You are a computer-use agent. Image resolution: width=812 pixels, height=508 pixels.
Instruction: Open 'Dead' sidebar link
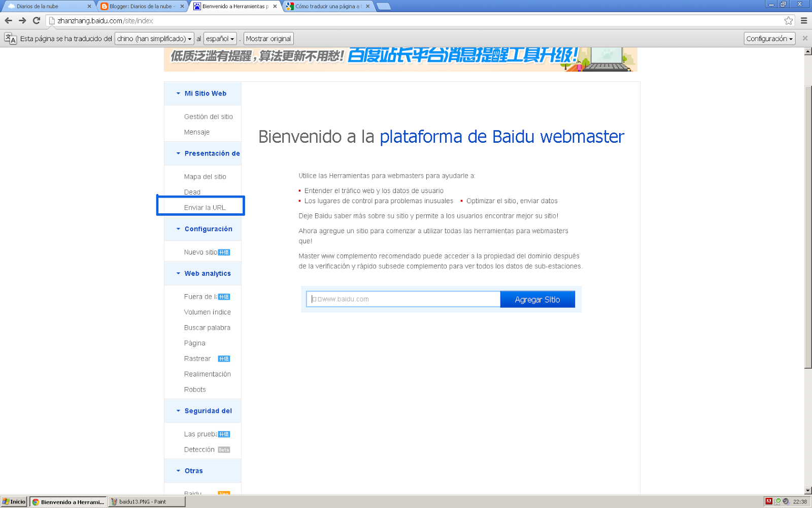click(x=192, y=192)
